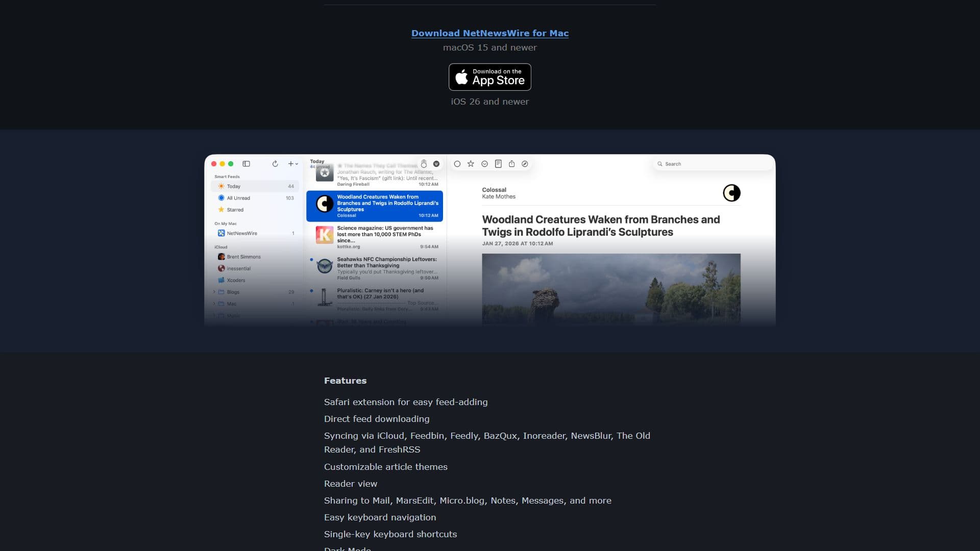The height and width of the screenshot is (551, 980).
Task: Click the next unread down-arrow circle icon
Action: click(x=484, y=164)
